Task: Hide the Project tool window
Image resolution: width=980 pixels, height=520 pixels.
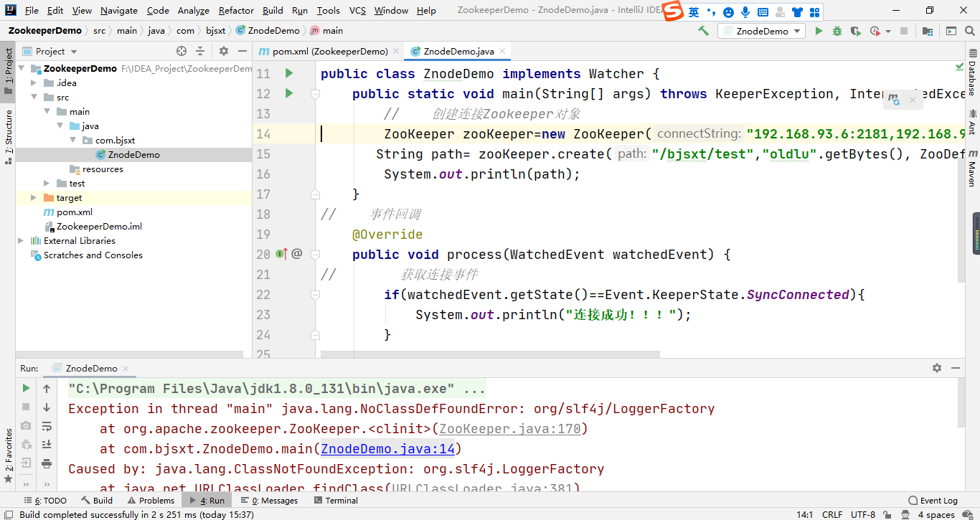Action: coord(242,51)
